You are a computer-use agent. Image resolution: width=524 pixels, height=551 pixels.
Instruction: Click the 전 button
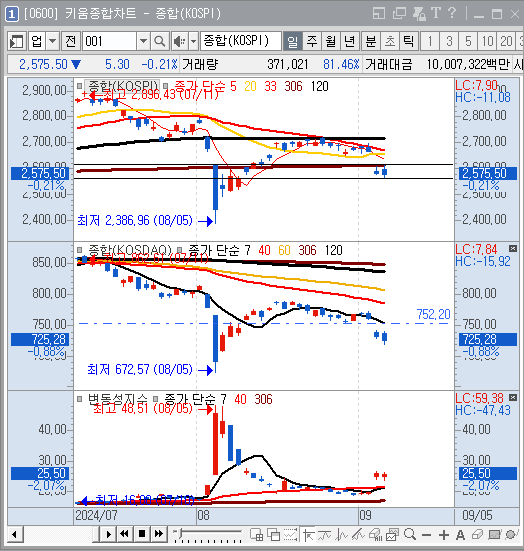click(x=71, y=41)
